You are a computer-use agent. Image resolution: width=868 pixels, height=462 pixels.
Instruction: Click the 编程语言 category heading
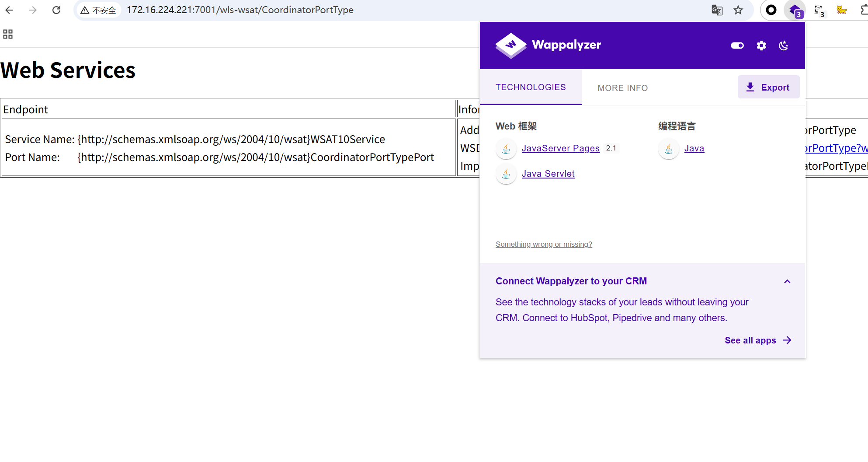[677, 126]
